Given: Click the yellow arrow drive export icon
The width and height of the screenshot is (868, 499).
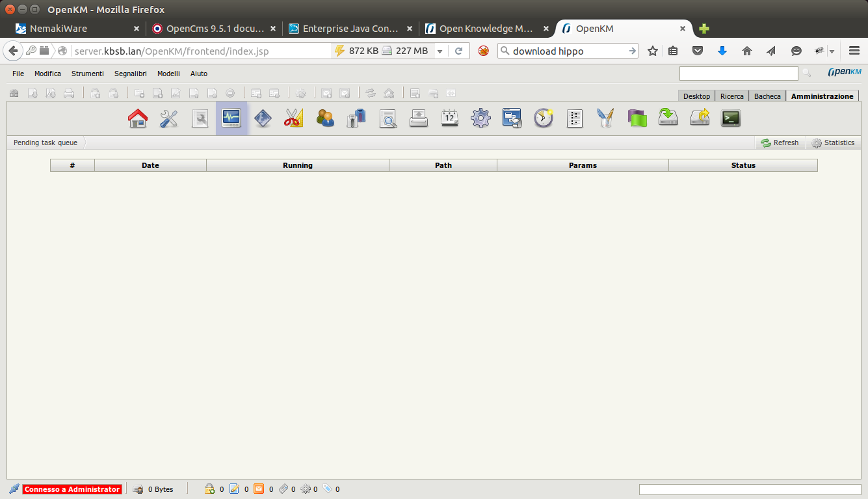Looking at the screenshot, I should pyautogui.click(x=700, y=118).
